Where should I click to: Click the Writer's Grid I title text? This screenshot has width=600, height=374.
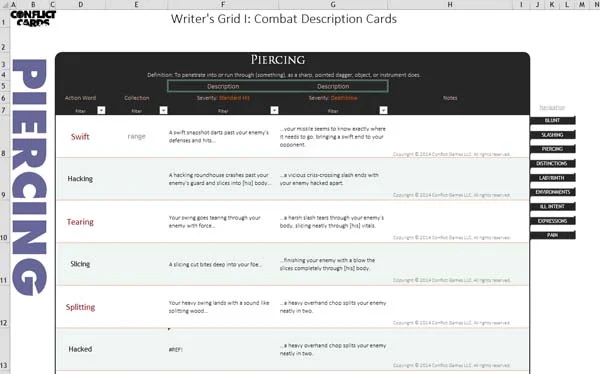click(284, 19)
